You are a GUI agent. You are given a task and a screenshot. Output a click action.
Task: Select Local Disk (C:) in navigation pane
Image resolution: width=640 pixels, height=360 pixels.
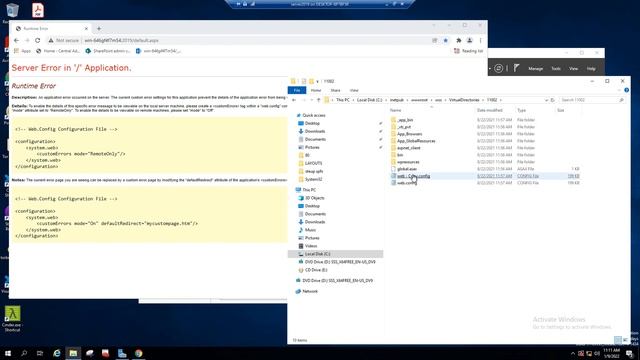336,254
